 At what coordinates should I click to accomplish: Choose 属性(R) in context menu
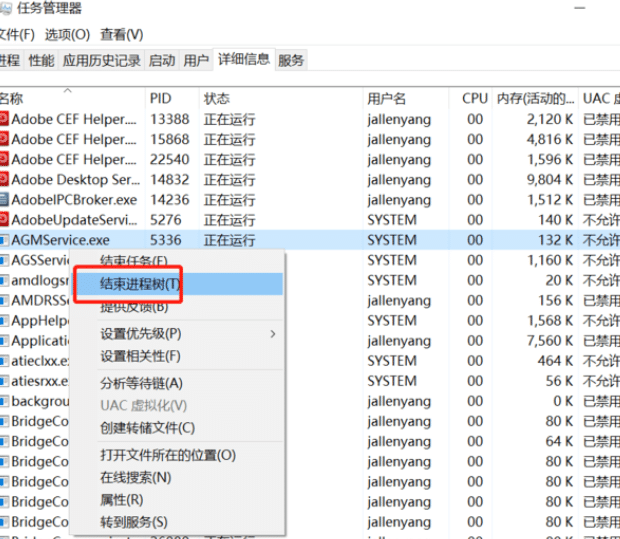coord(178,500)
